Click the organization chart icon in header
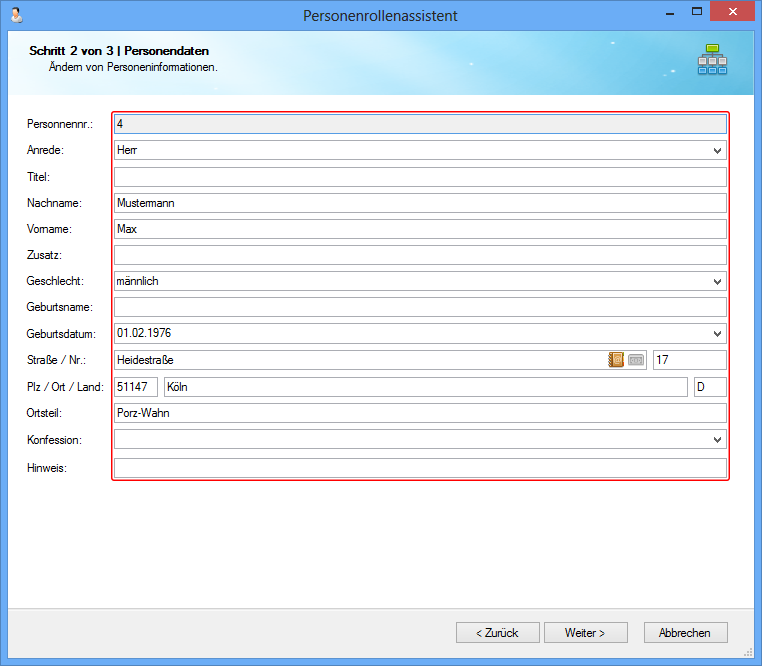This screenshot has height=666, width=762. coord(712,59)
